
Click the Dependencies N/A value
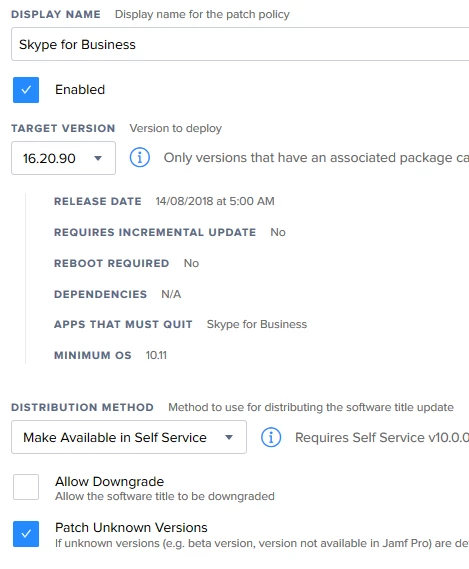coord(171,294)
